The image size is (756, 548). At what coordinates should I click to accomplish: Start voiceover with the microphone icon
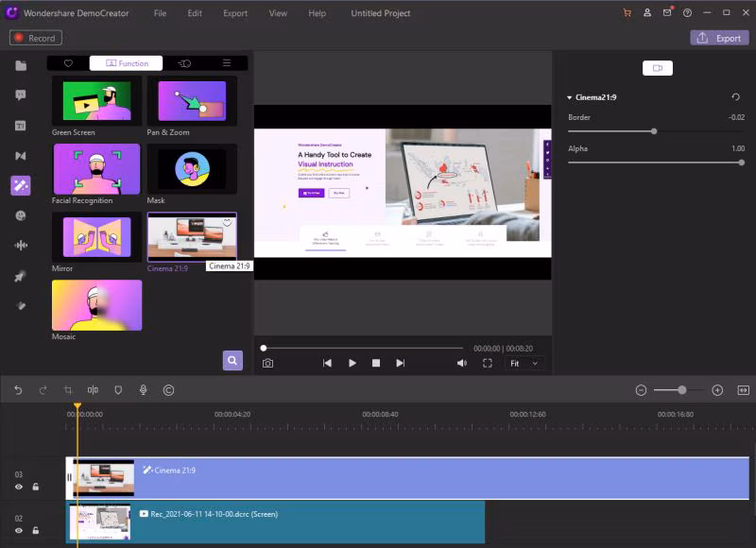pos(144,390)
